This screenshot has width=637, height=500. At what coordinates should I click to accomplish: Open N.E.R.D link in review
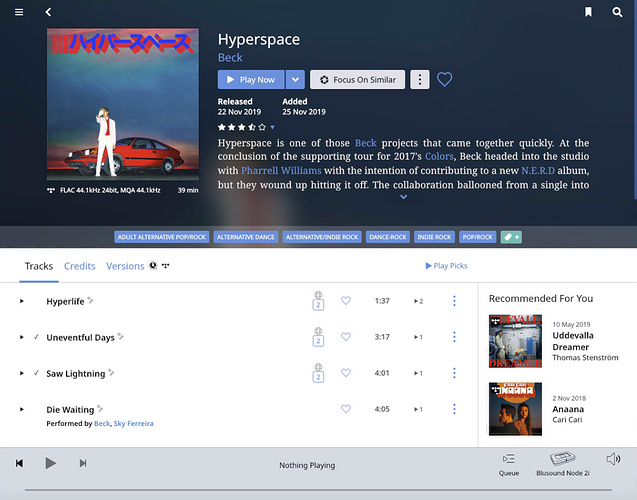click(538, 171)
